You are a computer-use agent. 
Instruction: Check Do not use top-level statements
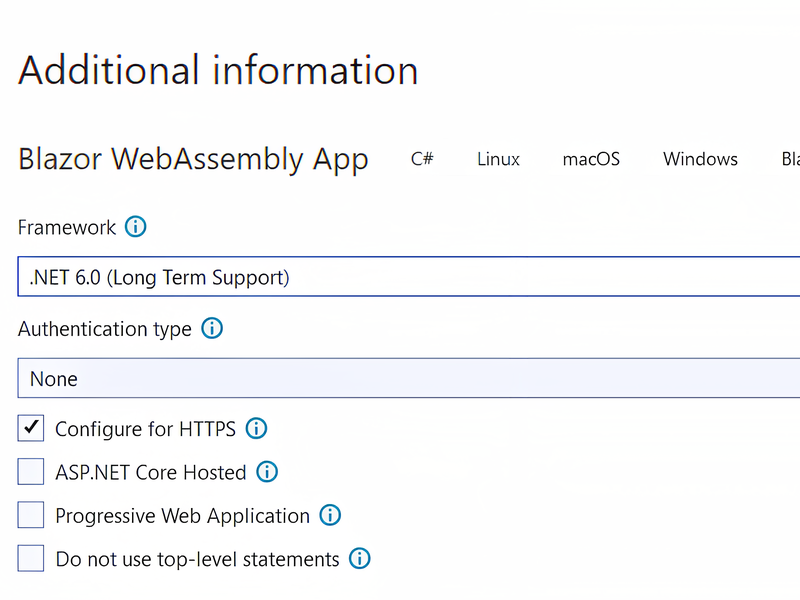tap(31, 558)
